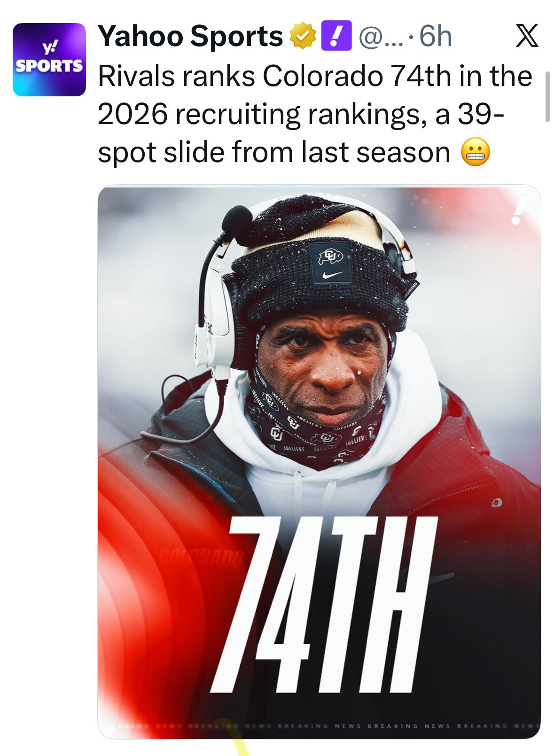This screenshot has width=554, height=756.
Task: Click the X logo in tweet header
Action: pyautogui.click(x=526, y=38)
